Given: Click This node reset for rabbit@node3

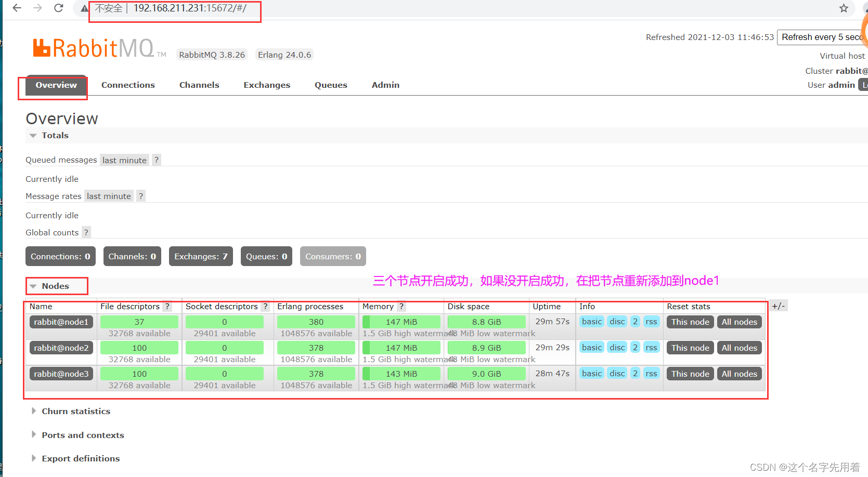Looking at the screenshot, I should point(690,374).
